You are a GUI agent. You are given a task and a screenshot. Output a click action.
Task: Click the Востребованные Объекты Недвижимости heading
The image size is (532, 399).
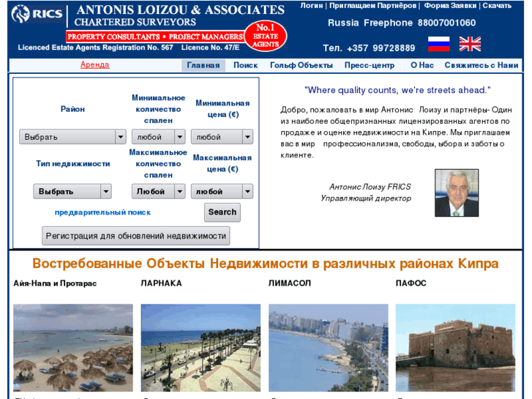coord(266,264)
